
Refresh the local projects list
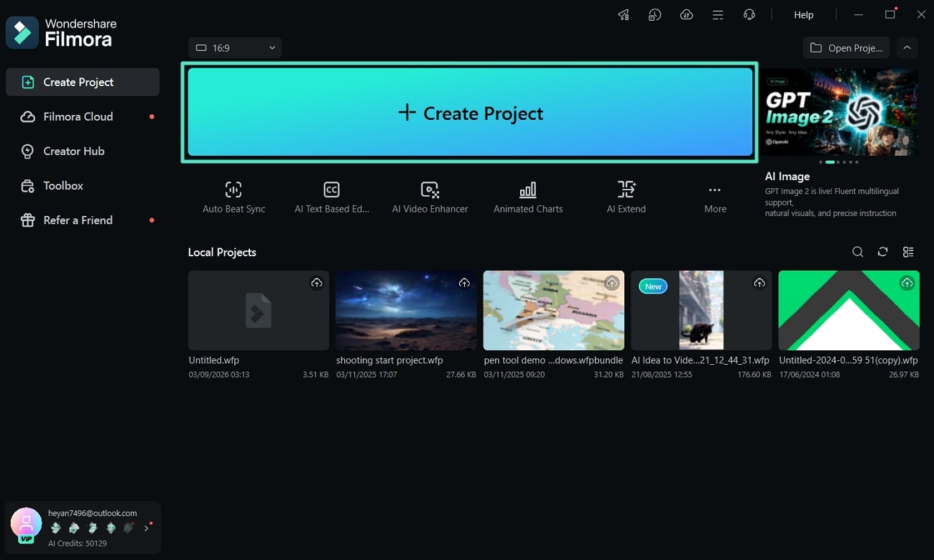[883, 252]
